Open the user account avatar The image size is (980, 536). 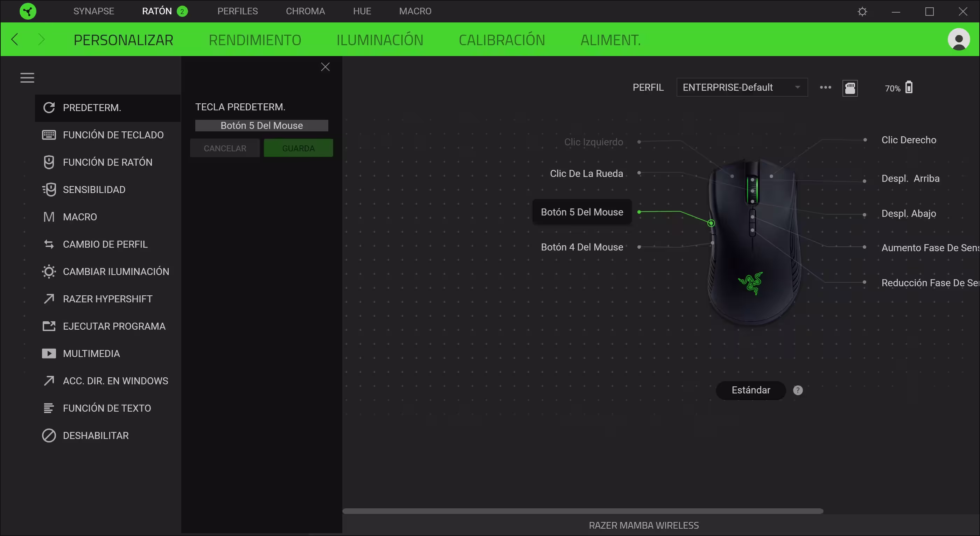click(x=959, y=39)
